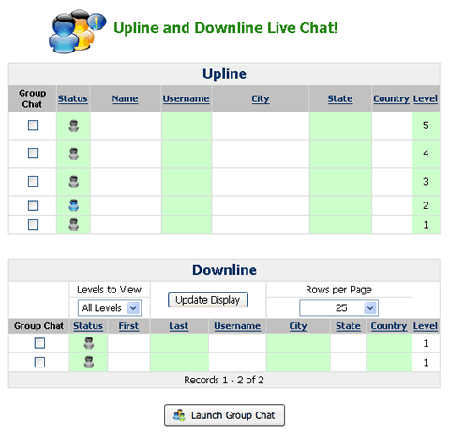Sort Downline by Username column

tap(237, 326)
